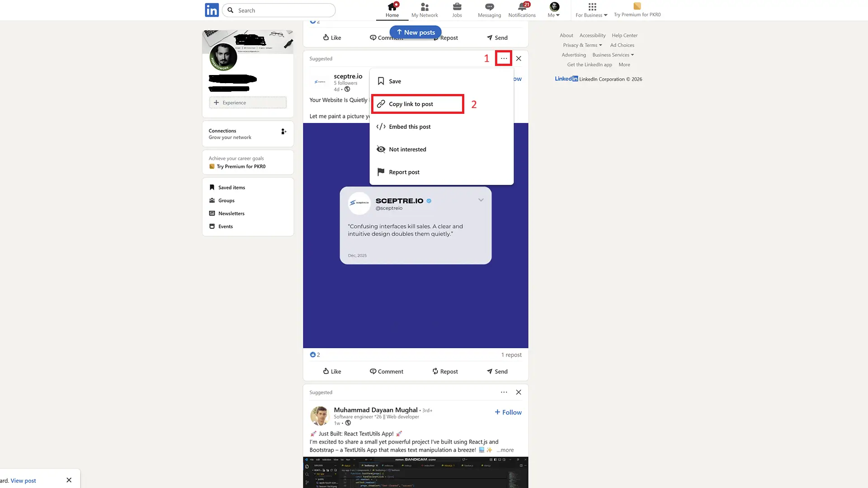Expand the Me profile dropdown
The image size is (868, 488).
554,10
